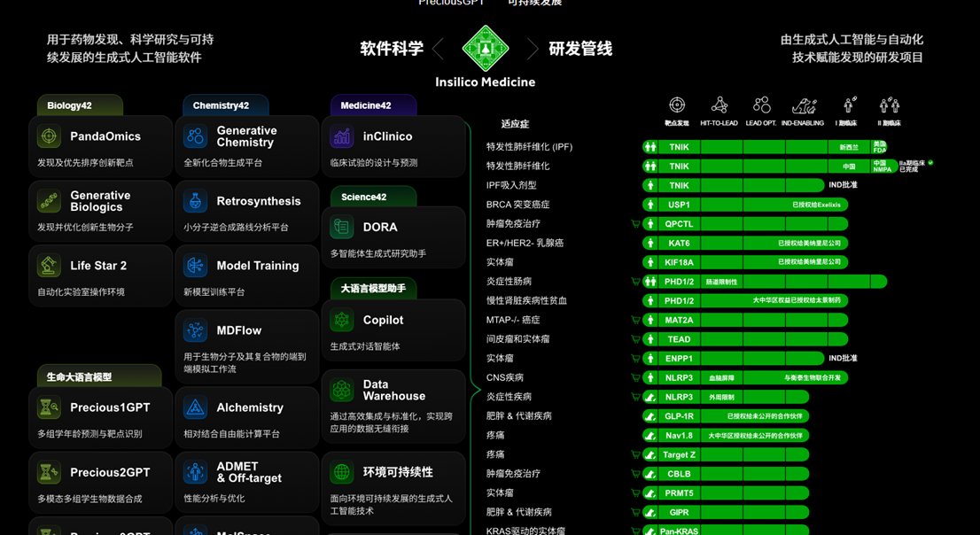Screen dimensions: 980x535
Task: Click the Insilico Medicine diamond logo
Action: tap(485, 48)
